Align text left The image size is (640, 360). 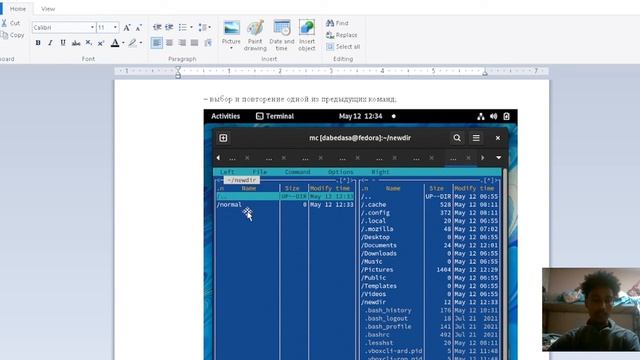pyautogui.click(x=157, y=42)
